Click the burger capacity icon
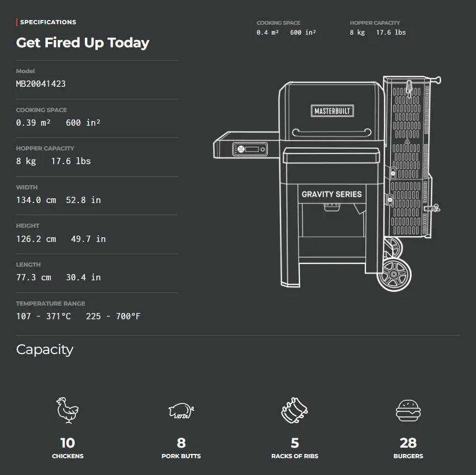This screenshot has width=476, height=475. pyautogui.click(x=408, y=410)
